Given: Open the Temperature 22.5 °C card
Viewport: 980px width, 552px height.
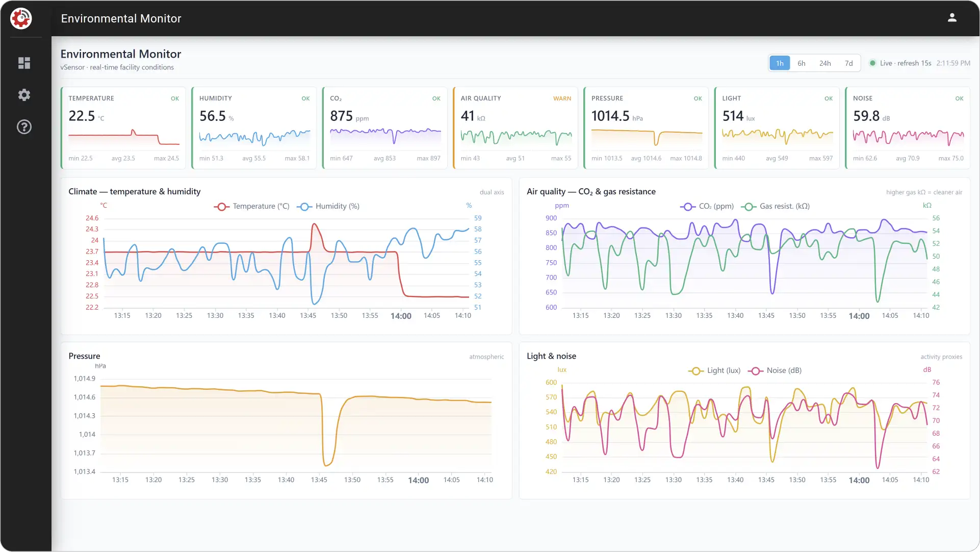Looking at the screenshot, I should (123, 128).
